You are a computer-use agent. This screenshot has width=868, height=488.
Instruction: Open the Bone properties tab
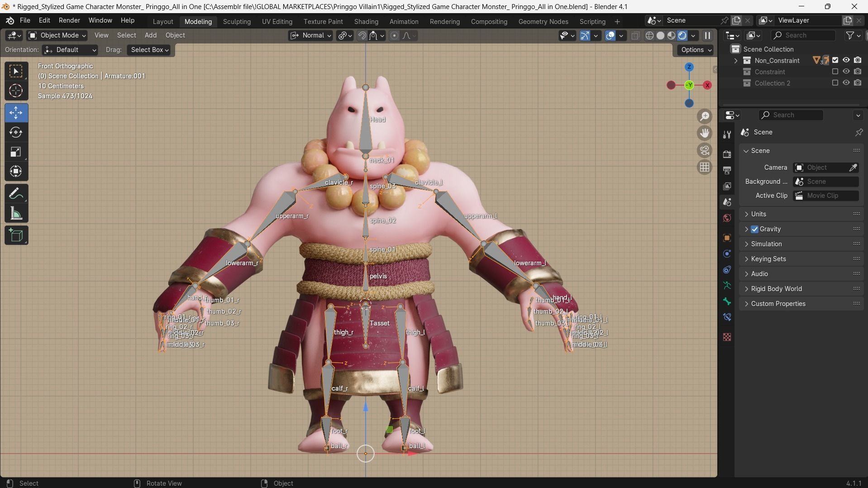(727, 301)
